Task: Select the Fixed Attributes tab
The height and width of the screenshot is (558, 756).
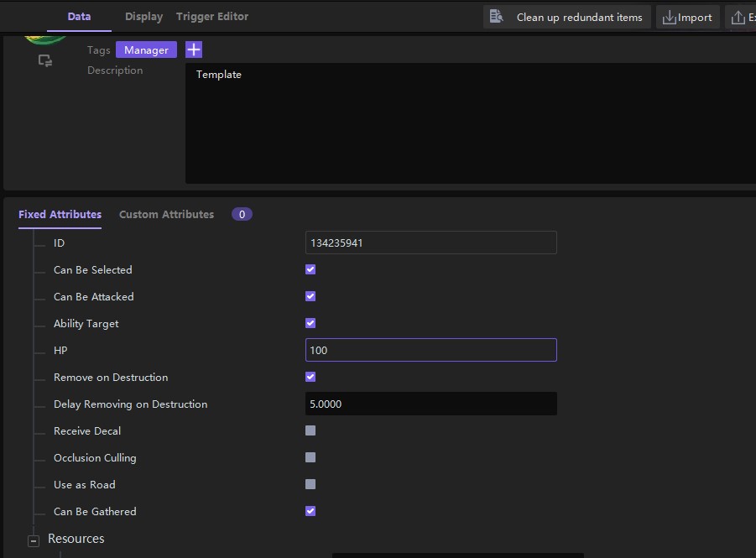Action: pos(60,215)
